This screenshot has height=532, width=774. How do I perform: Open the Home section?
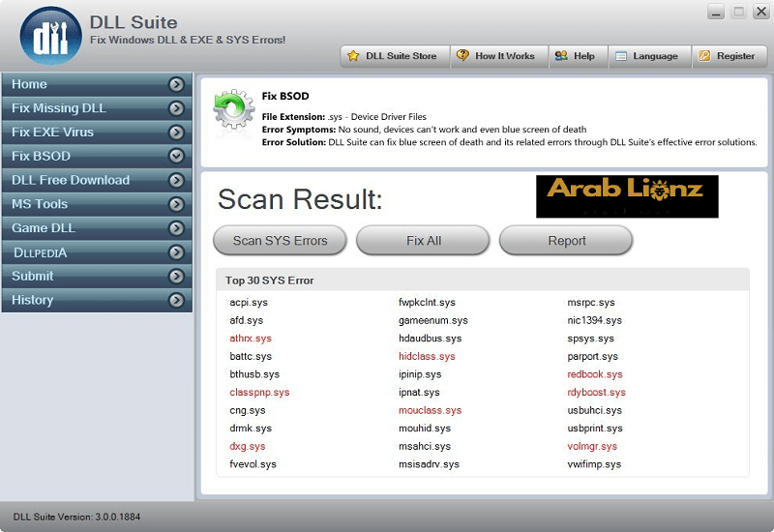[97, 84]
